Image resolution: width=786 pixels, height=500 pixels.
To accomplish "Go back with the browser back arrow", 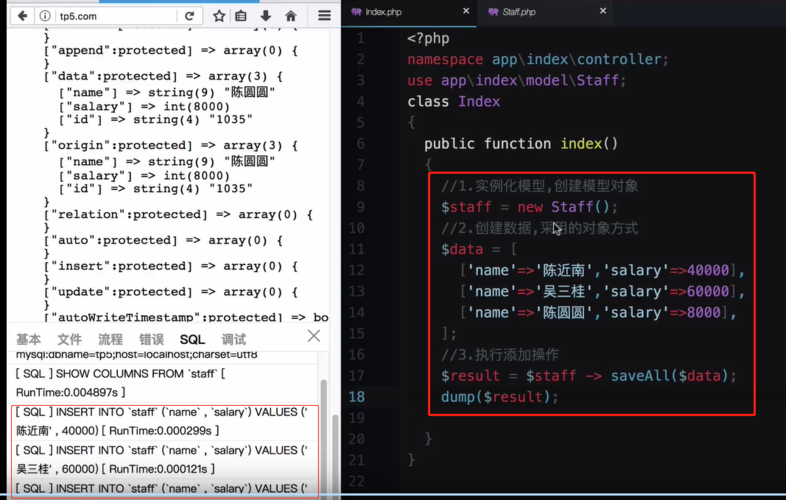I will click(22, 16).
